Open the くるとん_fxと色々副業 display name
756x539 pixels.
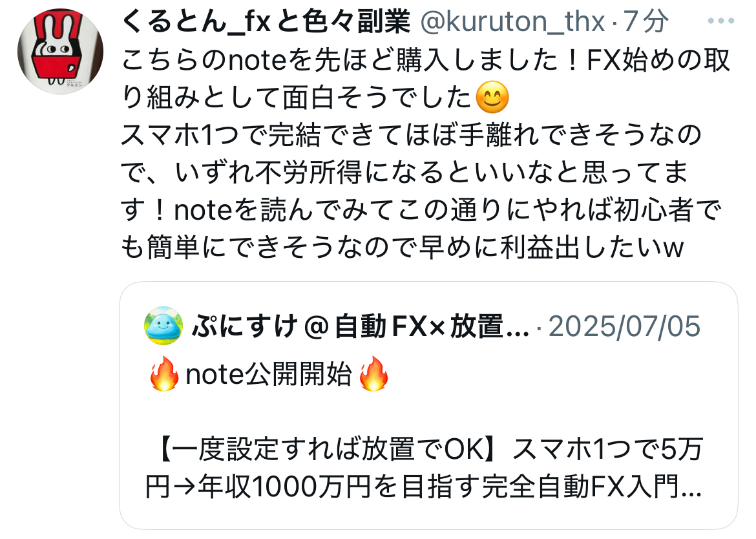pos(266,22)
